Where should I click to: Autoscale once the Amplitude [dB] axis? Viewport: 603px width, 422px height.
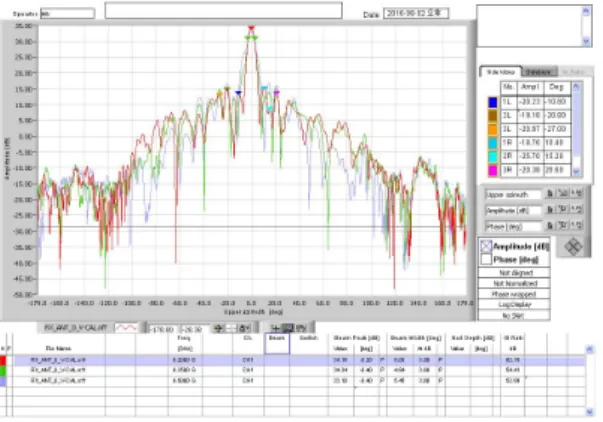(x=563, y=210)
